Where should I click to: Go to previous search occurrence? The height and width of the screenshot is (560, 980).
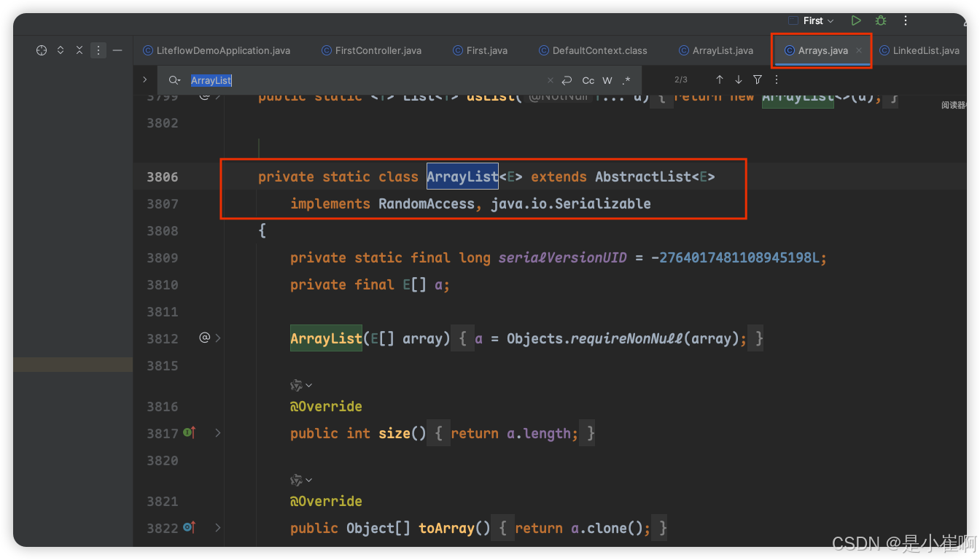click(x=719, y=79)
